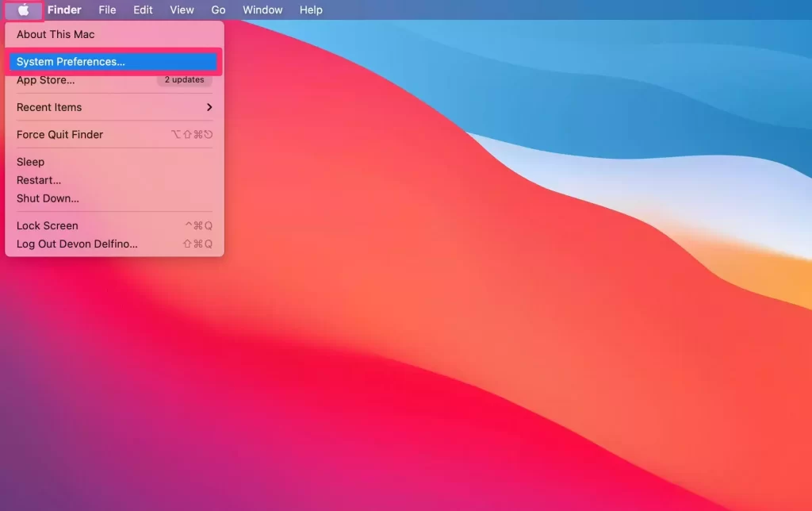Screen dimensions: 812x511
Task: Open the File menu
Action: [107, 10]
